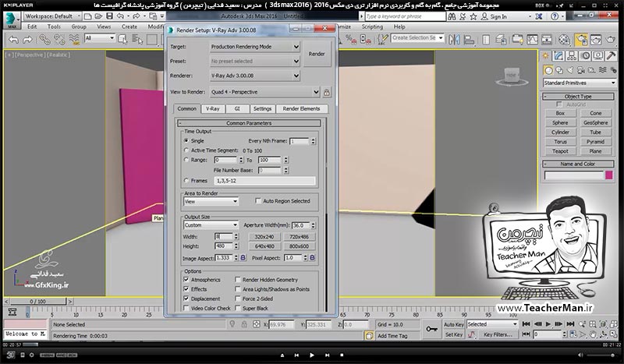This screenshot has width=624, height=364.
Task: Click the Save File floppy icon
Action: pyautogui.click(x=109, y=16)
